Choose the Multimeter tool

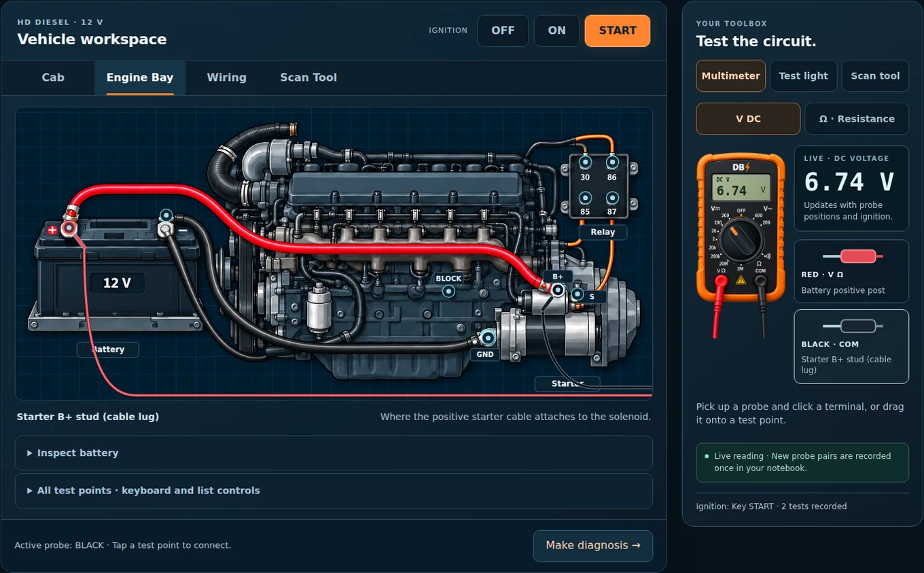[x=731, y=76]
